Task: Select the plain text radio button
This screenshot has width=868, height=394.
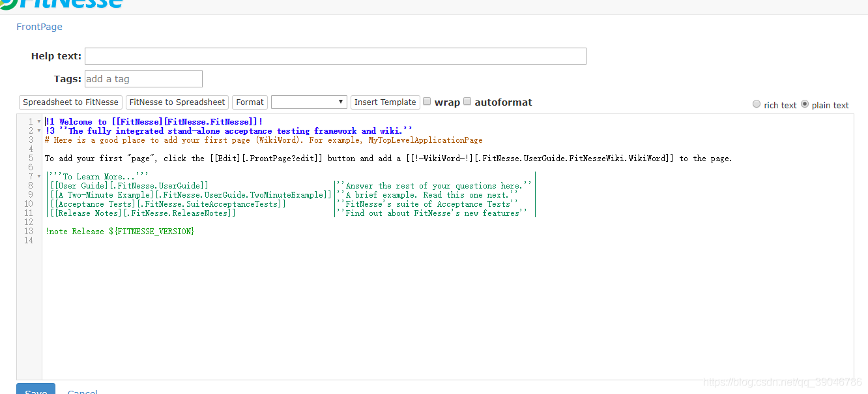Action: [805, 104]
